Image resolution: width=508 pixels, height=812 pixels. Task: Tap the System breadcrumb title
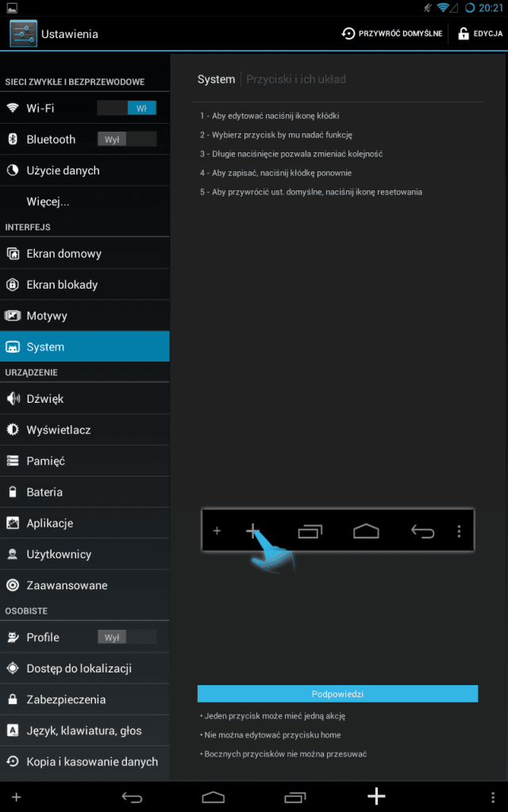(x=216, y=79)
